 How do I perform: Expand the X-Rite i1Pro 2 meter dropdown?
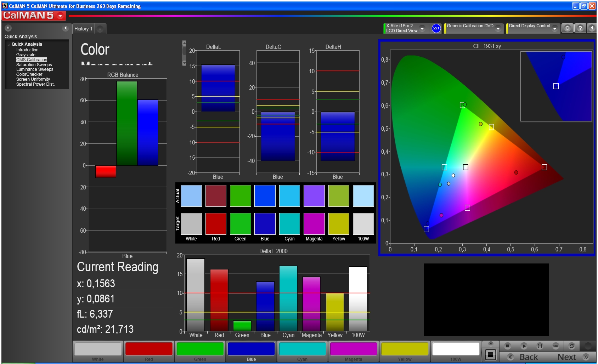[x=422, y=28]
